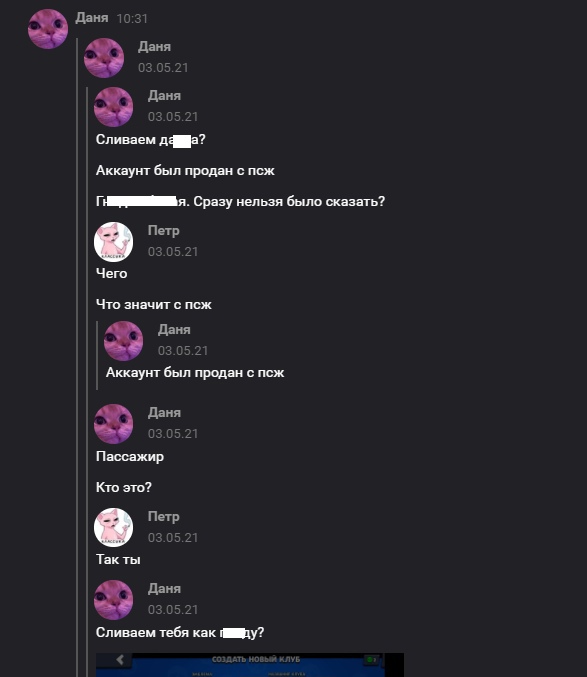Click the quoted text 'Аккаунт был продан с псж'
Image resolution: width=587 pixels, height=677 pixels.
click(x=195, y=373)
